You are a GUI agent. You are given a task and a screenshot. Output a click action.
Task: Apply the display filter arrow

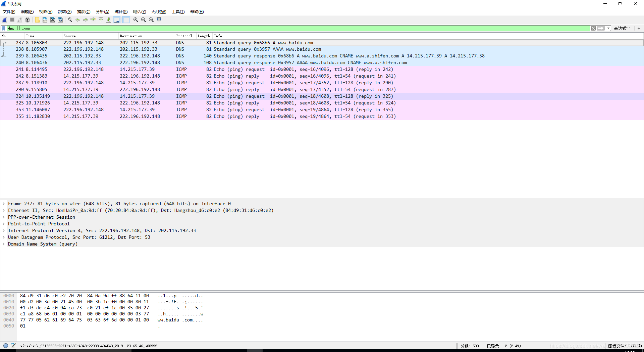pyautogui.click(x=601, y=28)
